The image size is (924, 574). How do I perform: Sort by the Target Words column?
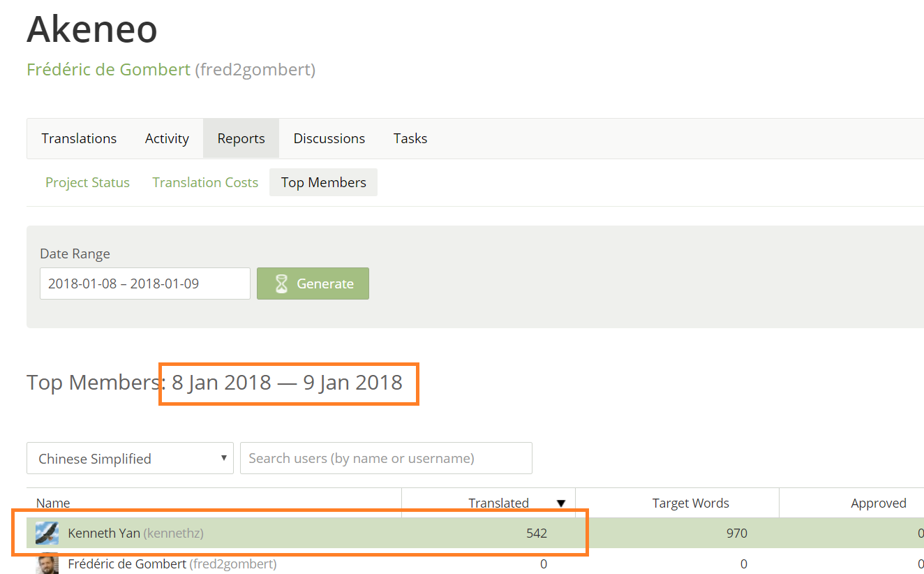pyautogui.click(x=690, y=503)
